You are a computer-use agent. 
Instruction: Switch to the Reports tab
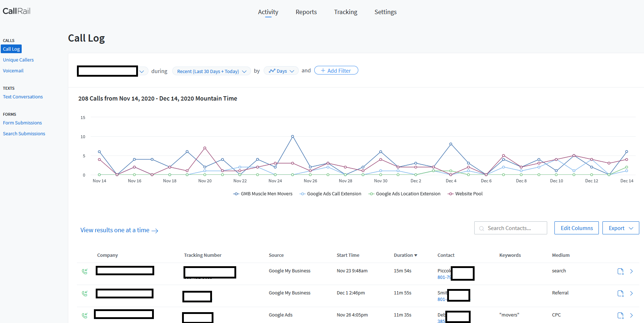coord(306,12)
